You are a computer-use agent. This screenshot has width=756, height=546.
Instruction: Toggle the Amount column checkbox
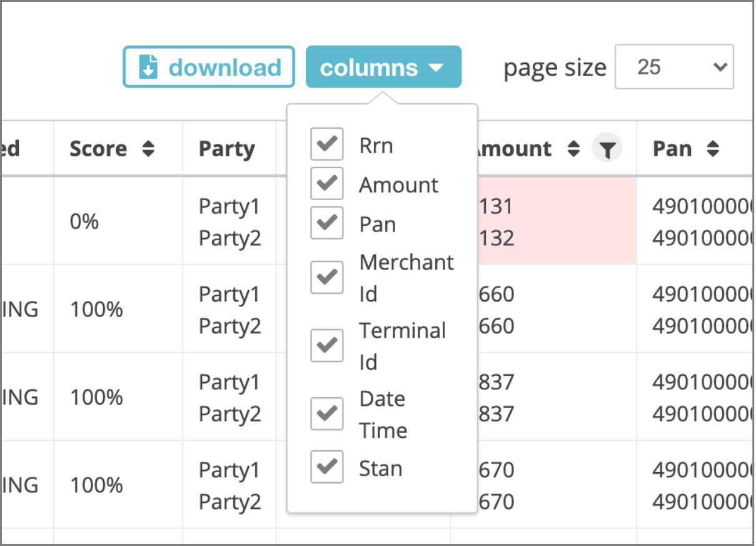[x=326, y=183]
